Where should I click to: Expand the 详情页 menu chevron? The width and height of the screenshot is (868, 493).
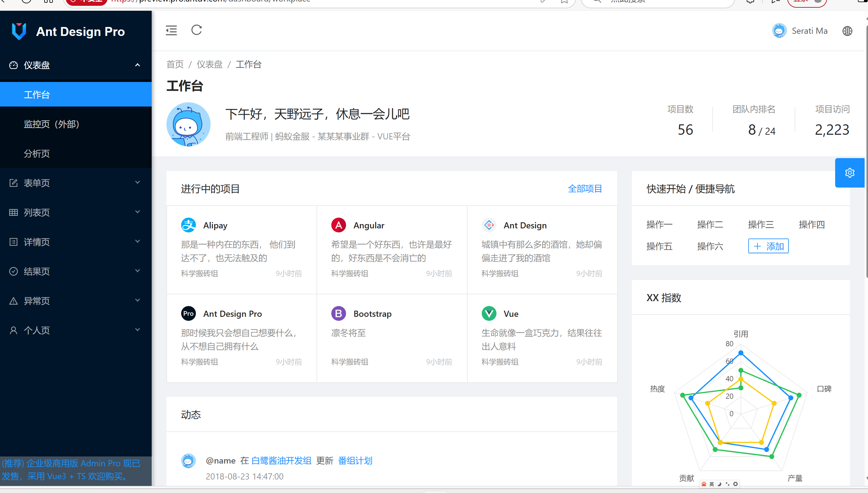pos(138,241)
